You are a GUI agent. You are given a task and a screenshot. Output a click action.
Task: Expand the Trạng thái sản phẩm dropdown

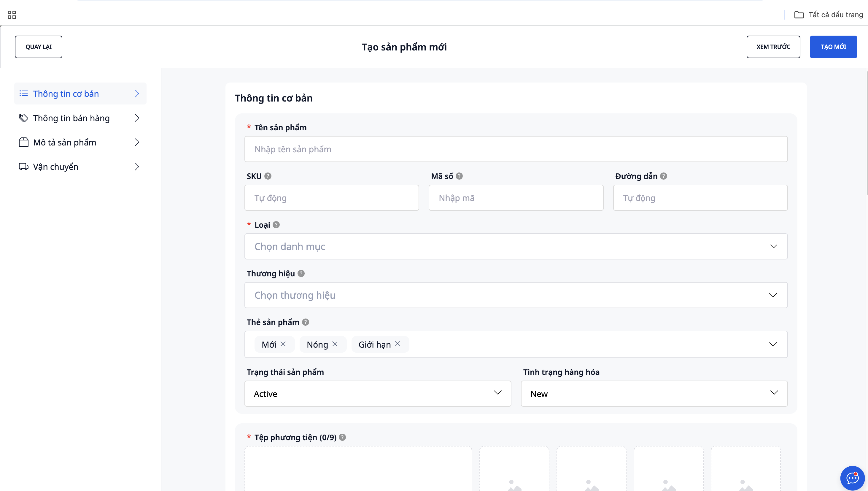tap(377, 394)
